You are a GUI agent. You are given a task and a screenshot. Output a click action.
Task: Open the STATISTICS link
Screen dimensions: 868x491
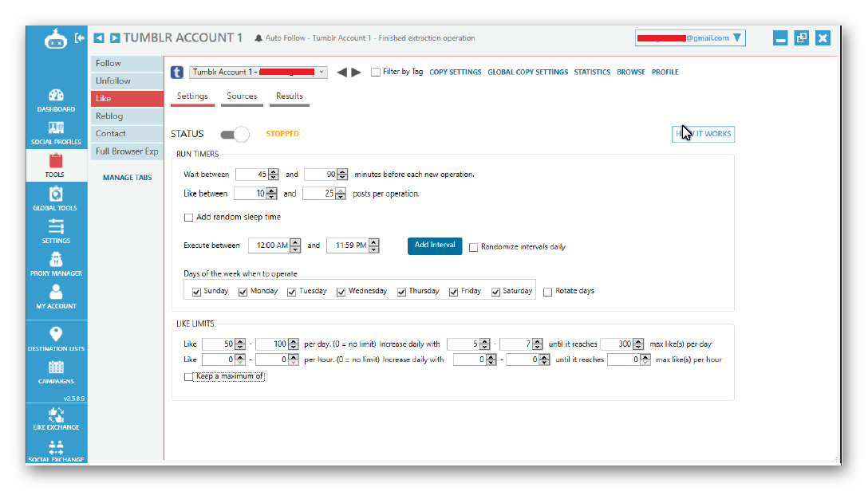pos(592,73)
